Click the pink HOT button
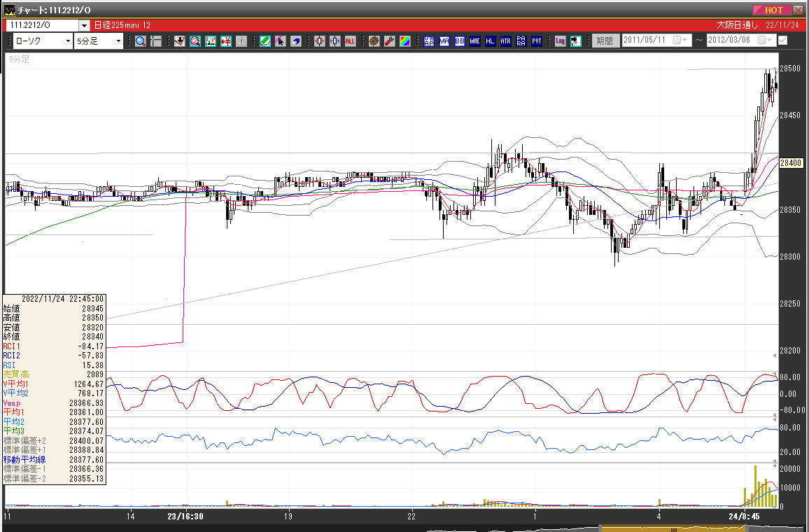Screen dimensions: 809x532 click(x=774, y=10)
